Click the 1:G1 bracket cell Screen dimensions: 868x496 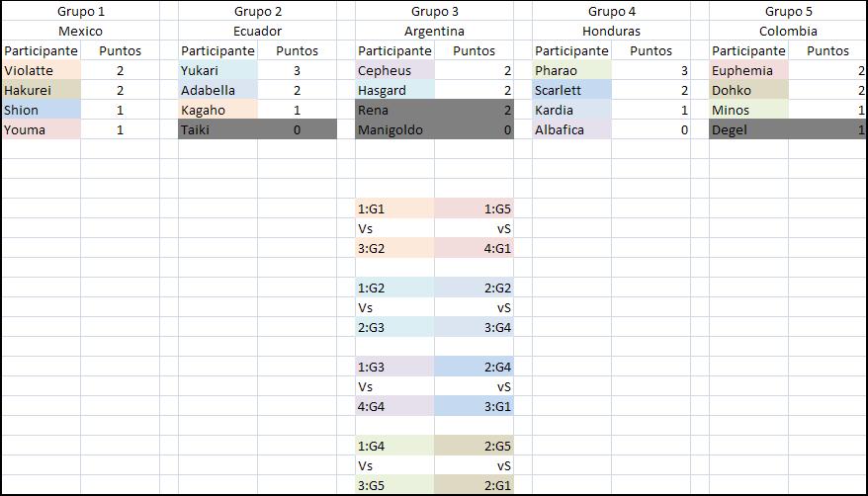(394, 208)
